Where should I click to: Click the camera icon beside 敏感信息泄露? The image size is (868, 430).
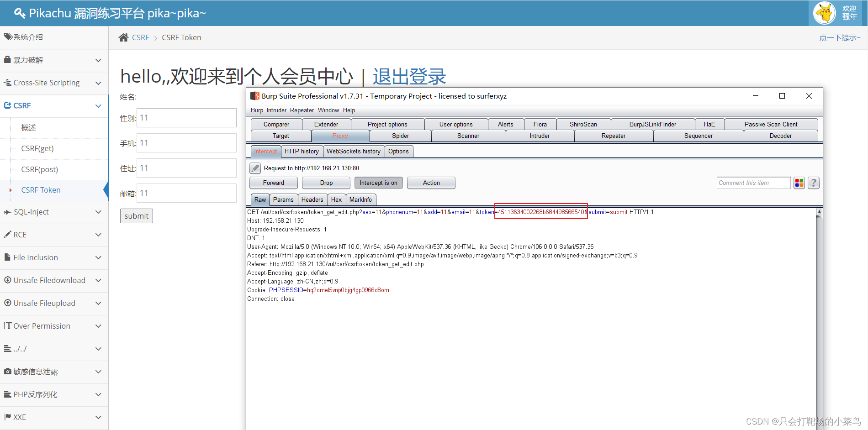pyautogui.click(x=7, y=372)
